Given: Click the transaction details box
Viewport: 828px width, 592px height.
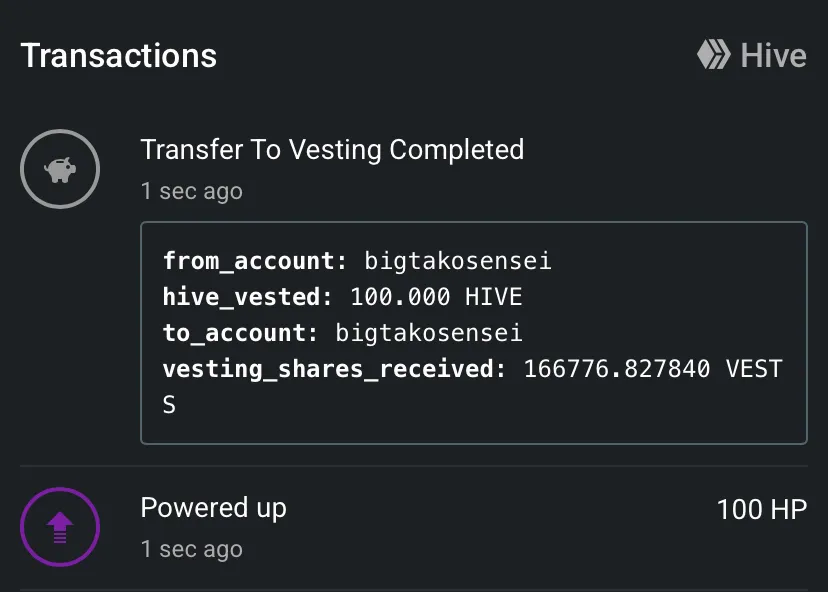Looking at the screenshot, I should (474, 333).
